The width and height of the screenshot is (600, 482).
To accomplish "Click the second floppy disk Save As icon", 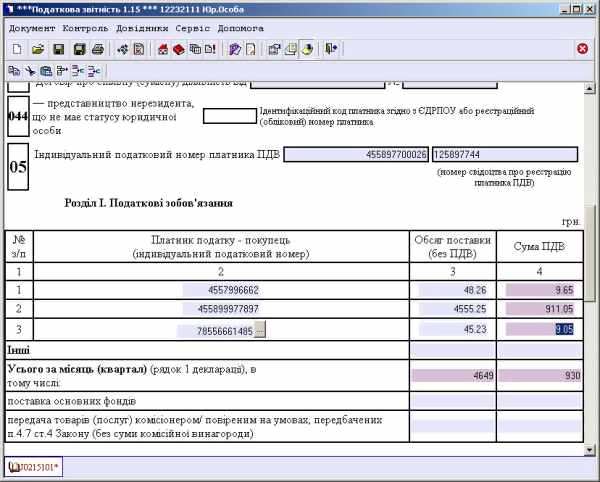I will click(79, 49).
